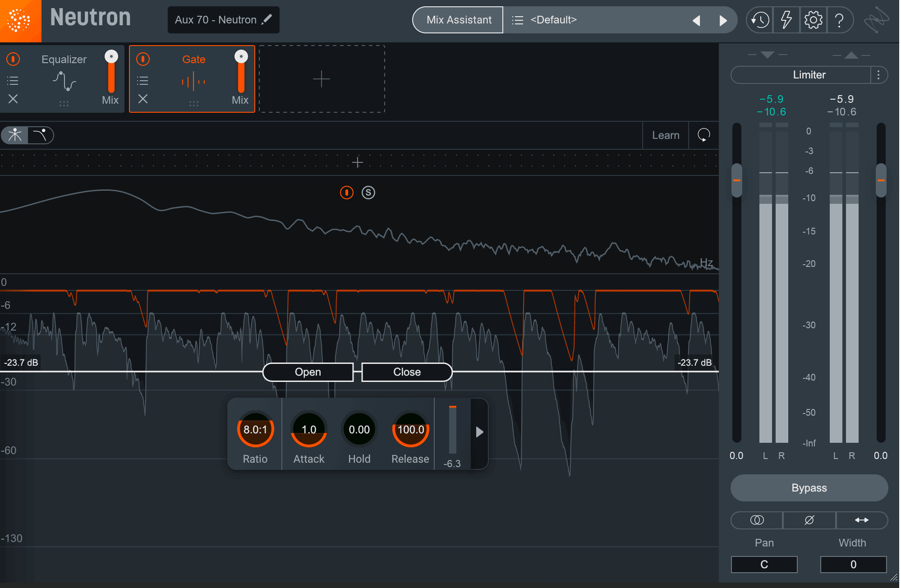Adjust the Equalizer Mix slider
The width and height of the screenshot is (901, 588).
pyautogui.click(x=111, y=72)
